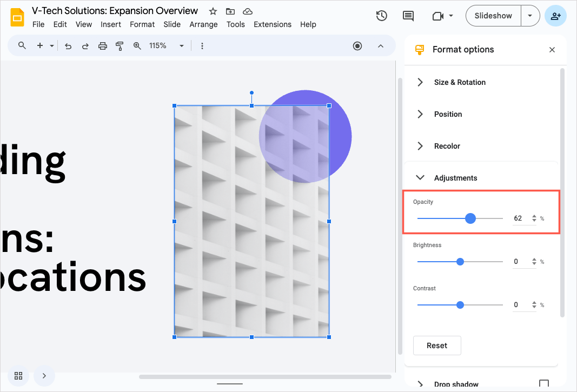The height and width of the screenshot is (392, 577).
Task: Star this presentation
Action: coord(213,11)
